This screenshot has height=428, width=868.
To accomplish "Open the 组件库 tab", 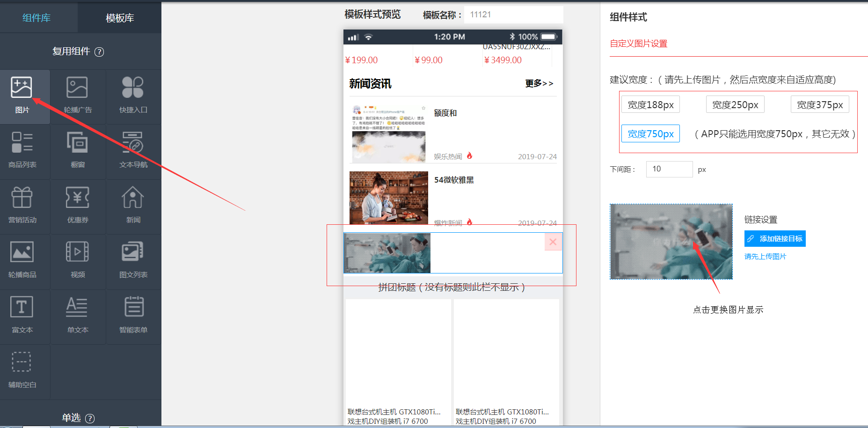I will [36, 18].
